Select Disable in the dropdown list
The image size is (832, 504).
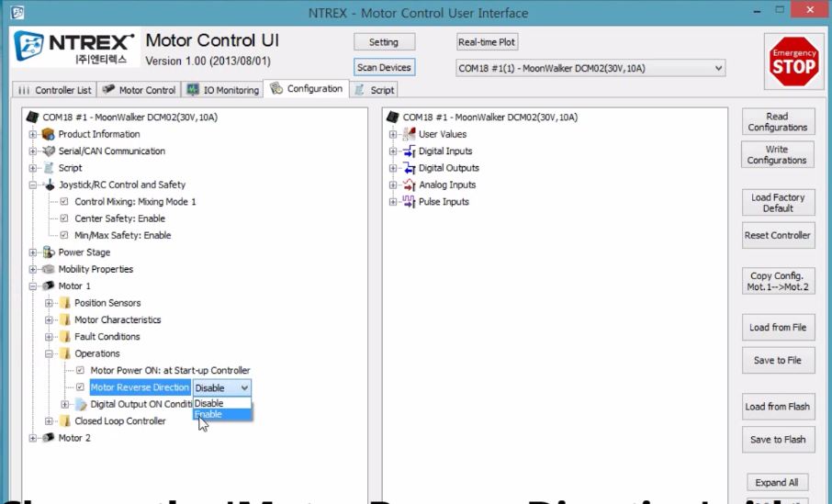coord(222,403)
